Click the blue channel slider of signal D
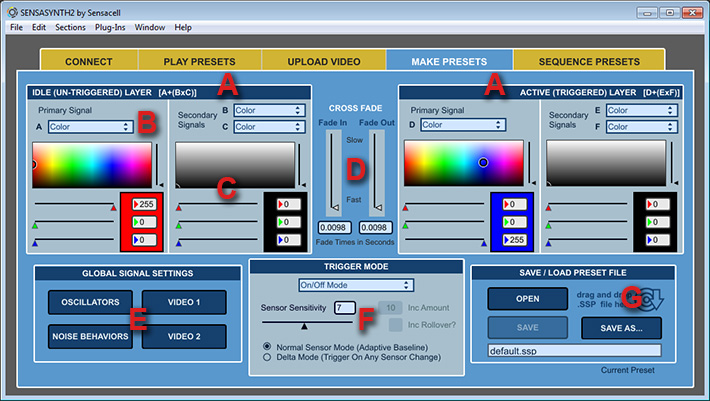 click(x=446, y=240)
